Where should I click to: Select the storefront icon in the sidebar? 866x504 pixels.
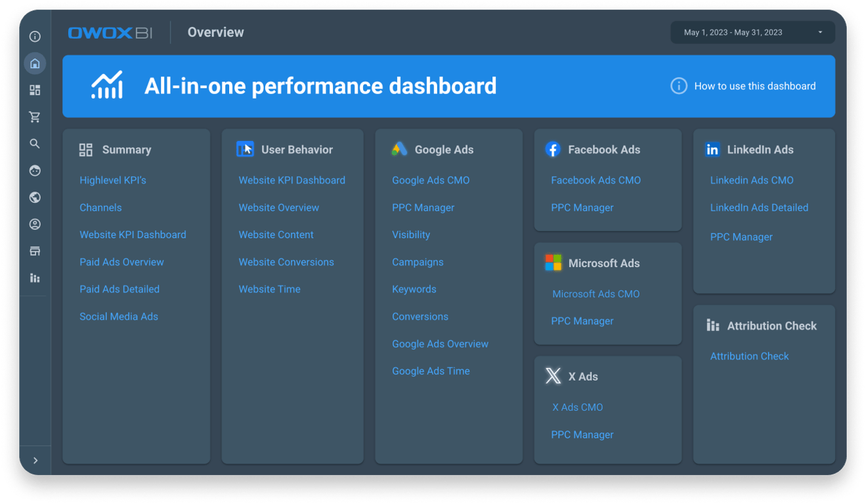tap(35, 251)
